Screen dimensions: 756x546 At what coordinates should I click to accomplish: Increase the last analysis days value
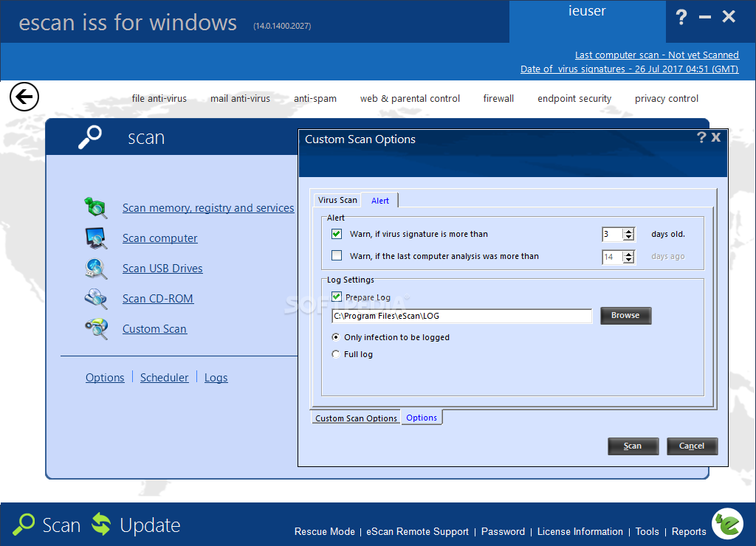[x=628, y=254]
